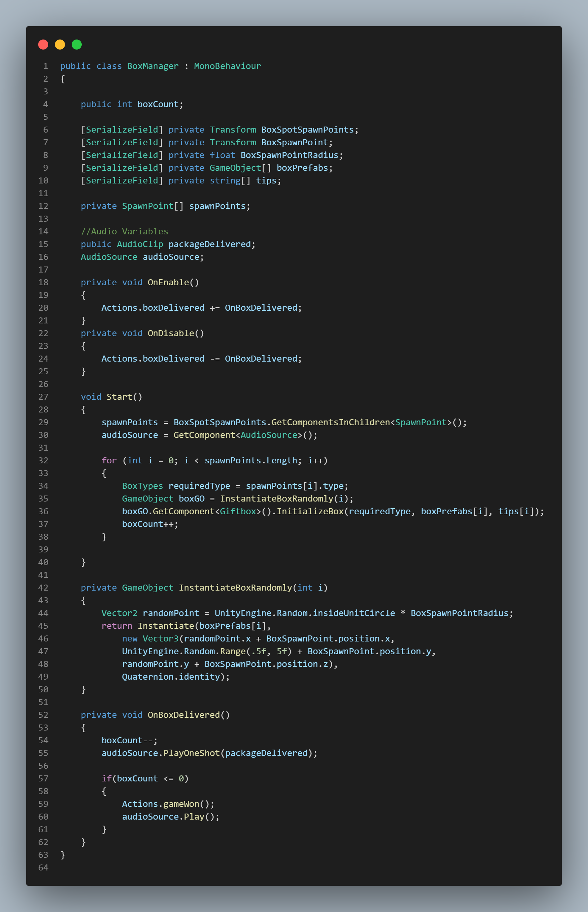Click the green maximize window dot

(x=77, y=45)
